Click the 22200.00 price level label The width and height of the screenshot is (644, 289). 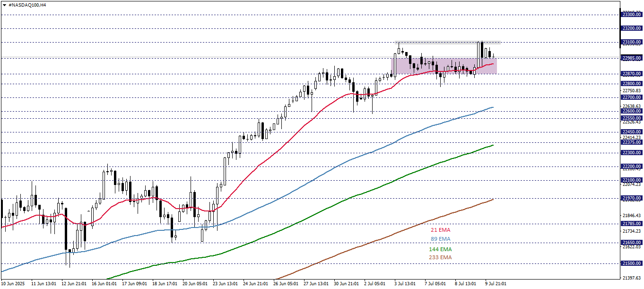[x=632, y=166]
